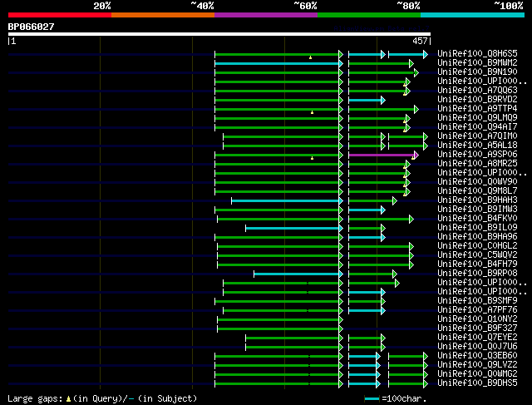The height and width of the screenshot is (405, 532).
Task: Select the UniRef100_Q94AI7 subject name
Action: pyautogui.click(x=477, y=127)
